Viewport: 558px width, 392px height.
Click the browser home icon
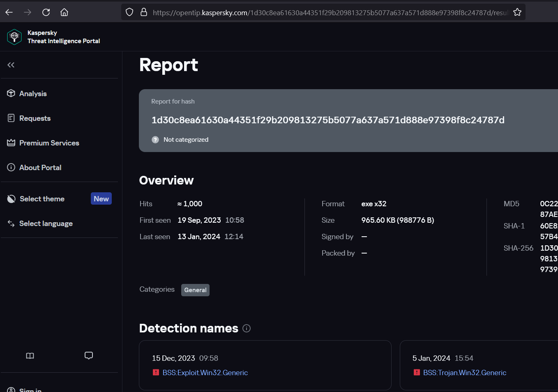pos(64,12)
